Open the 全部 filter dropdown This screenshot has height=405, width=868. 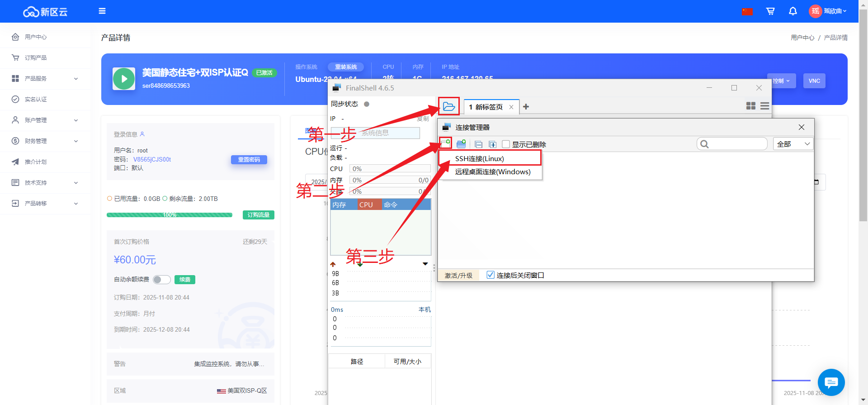coord(793,144)
